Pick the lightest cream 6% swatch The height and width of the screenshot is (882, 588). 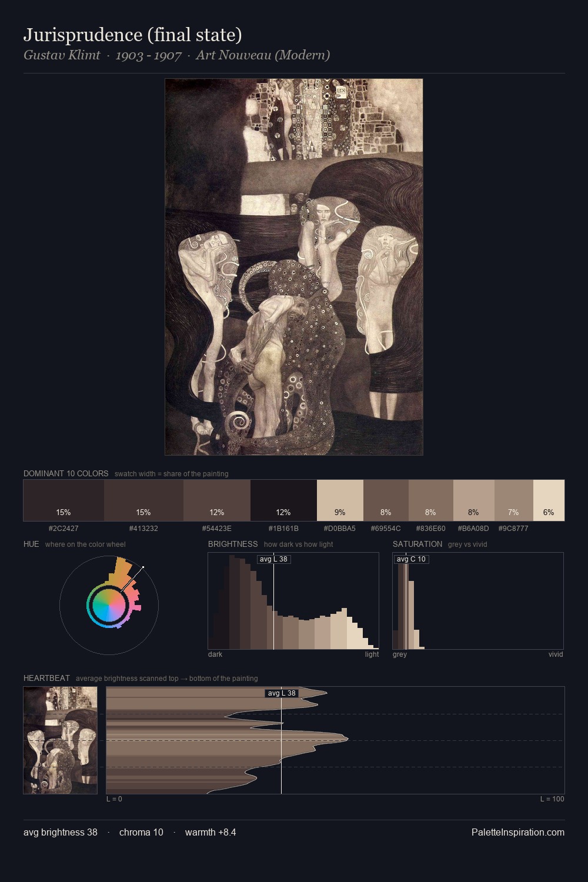549,500
